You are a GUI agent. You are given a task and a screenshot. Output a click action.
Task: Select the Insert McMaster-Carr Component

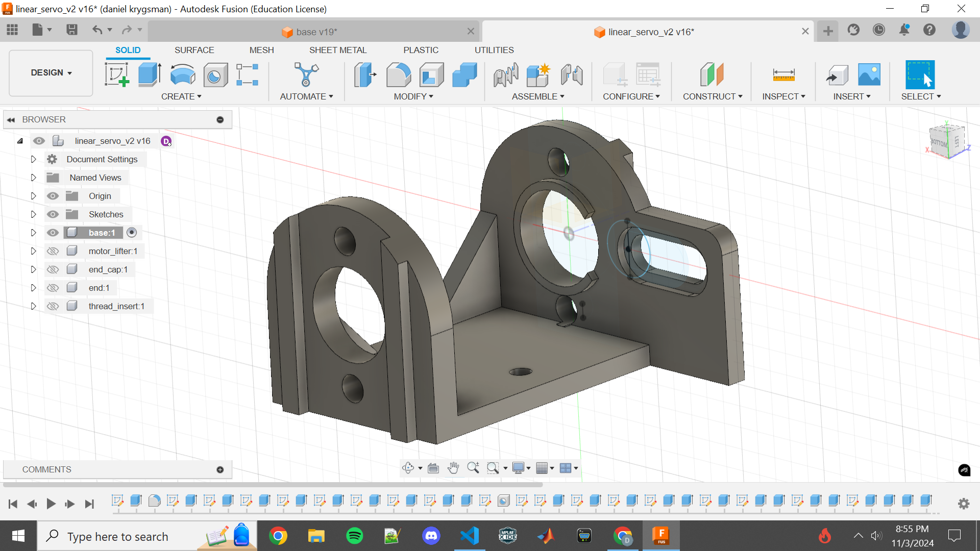pos(851,96)
